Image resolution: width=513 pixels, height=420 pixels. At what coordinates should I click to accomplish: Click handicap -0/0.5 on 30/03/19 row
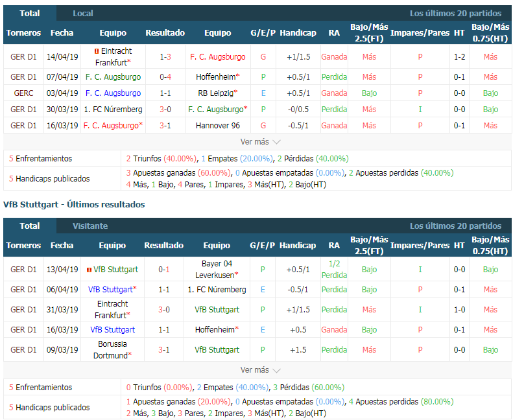pyautogui.click(x=298, y=109)
